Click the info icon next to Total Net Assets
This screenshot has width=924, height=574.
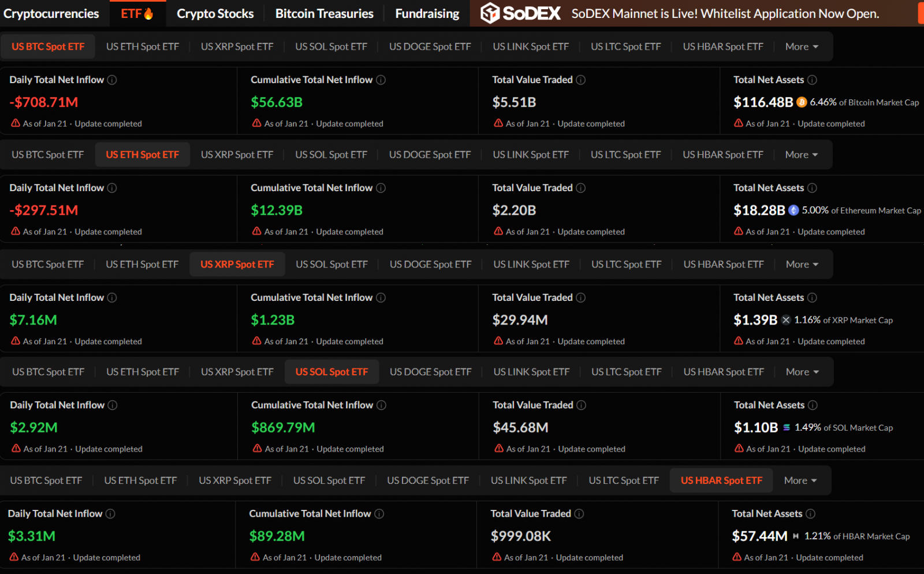coord(813,80)
